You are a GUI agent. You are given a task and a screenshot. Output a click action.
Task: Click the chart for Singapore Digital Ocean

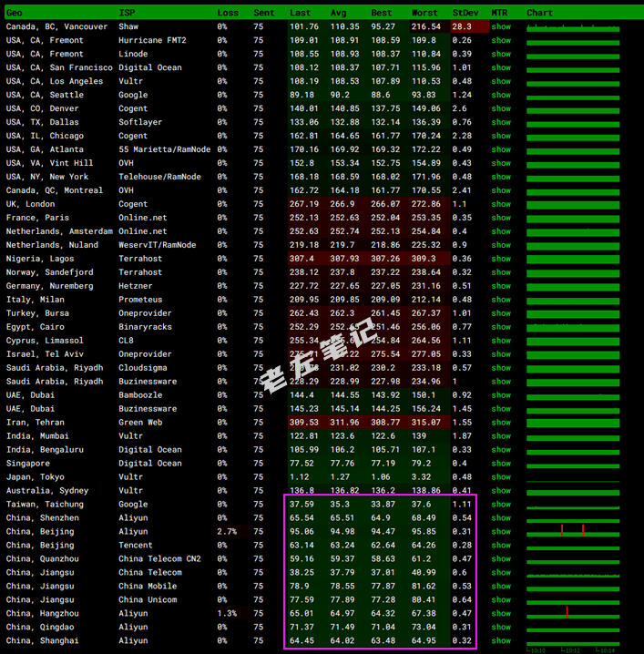coord(573,463)
